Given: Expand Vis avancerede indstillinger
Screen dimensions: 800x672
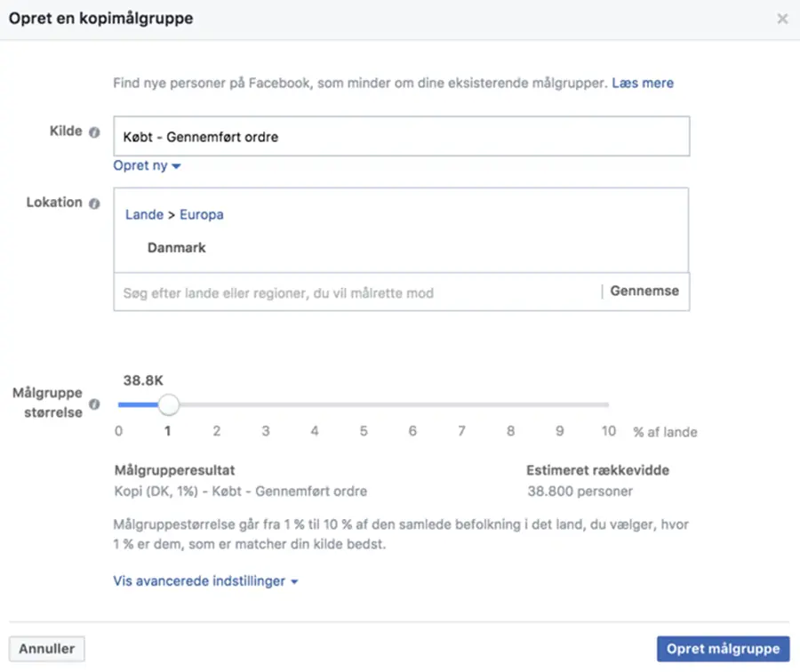Looking at the screenshot, I should point(205,581).
